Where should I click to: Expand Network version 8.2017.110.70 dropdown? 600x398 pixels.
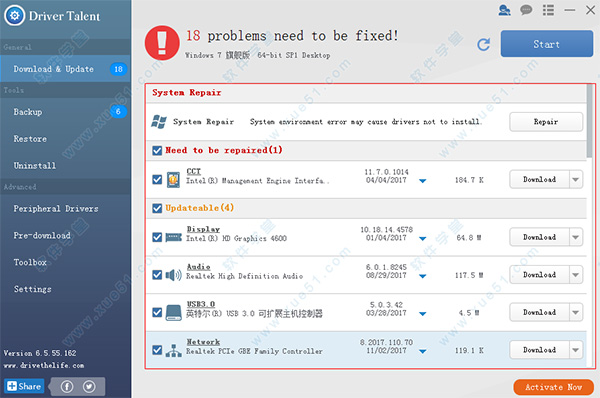pos(422,351)
